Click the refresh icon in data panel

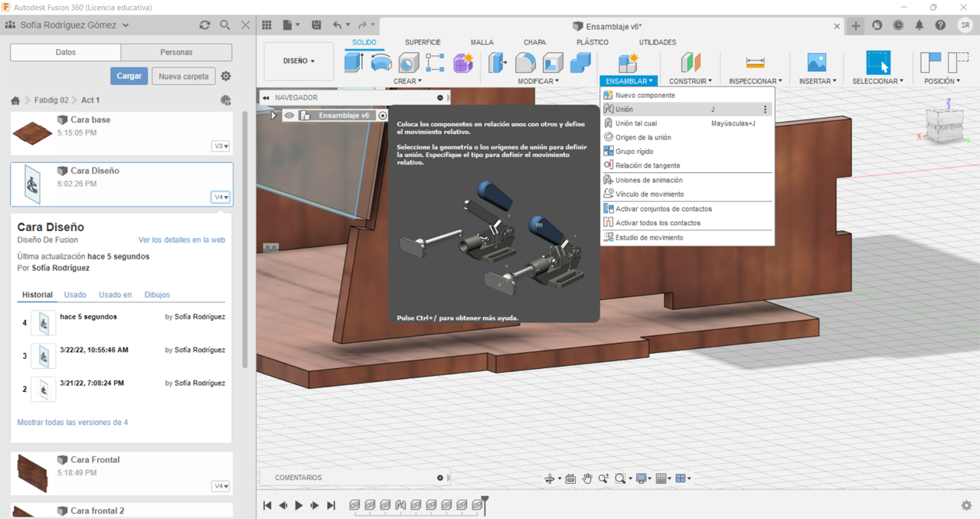pyautogui.click(x=204, y=25)
